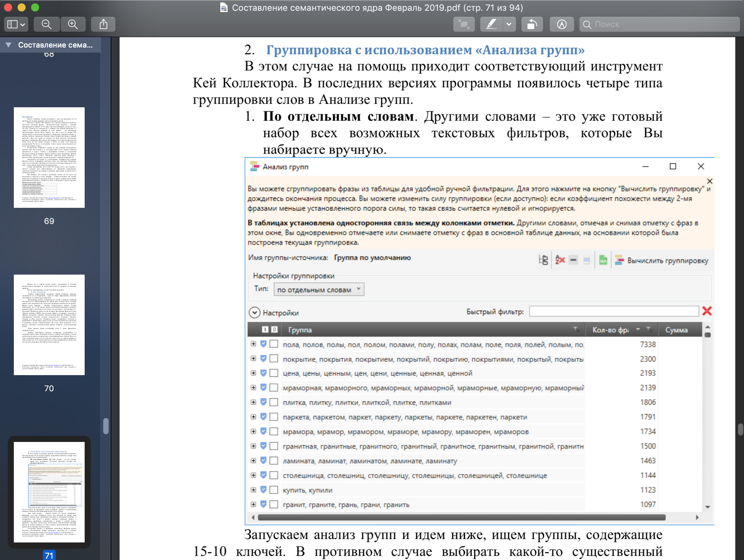The height and width of the screenshot is (560, 744).
Task: Expand the Настройки chevron circle
Action: (x=254, y=313)
